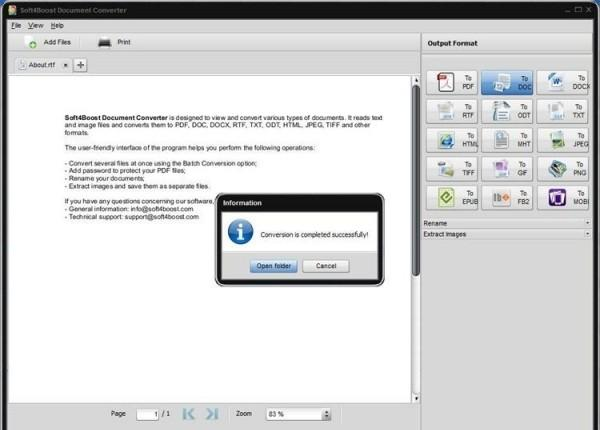
Task: Click the scrollbar down arrow
Action: pyautogui.click(x=416, y=398)
